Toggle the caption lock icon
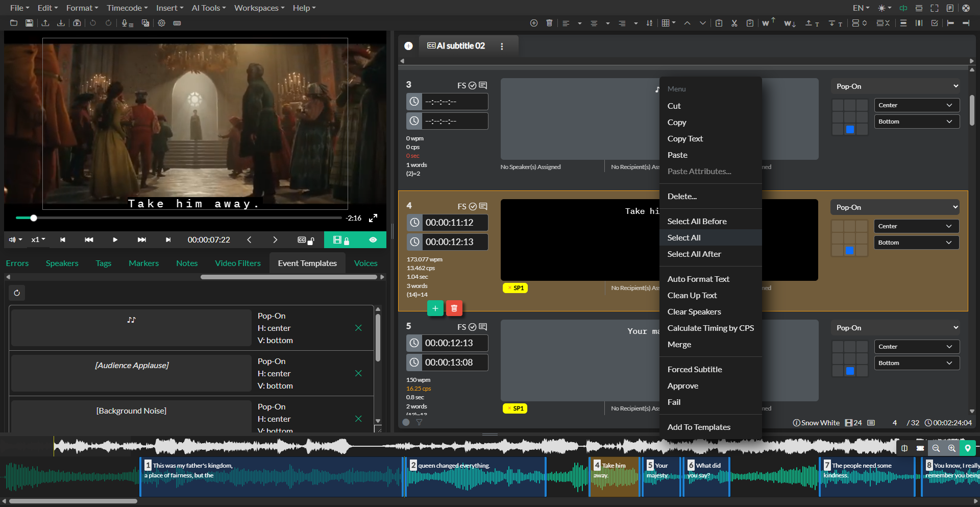Viewport: 980px width, 507px height. 306,239
